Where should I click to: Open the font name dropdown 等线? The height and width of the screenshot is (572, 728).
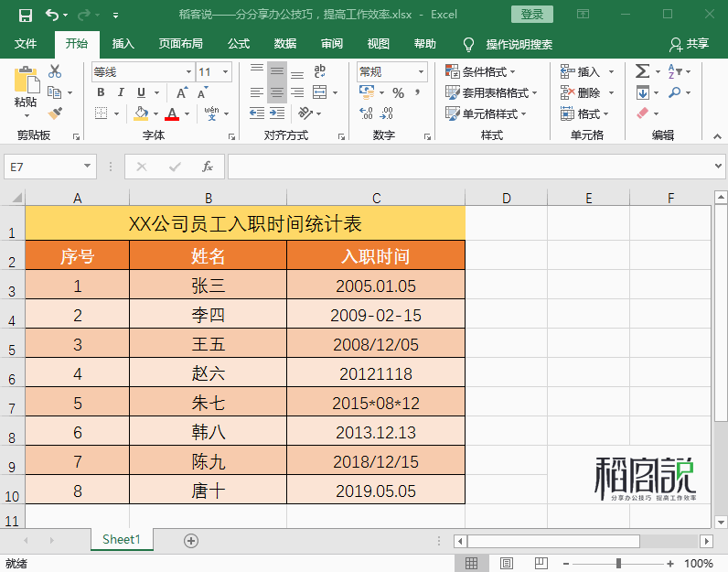(x=189, y=72)
